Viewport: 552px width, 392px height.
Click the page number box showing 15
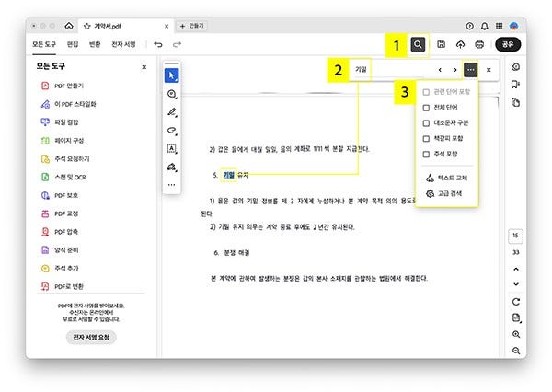pos(515,236)
